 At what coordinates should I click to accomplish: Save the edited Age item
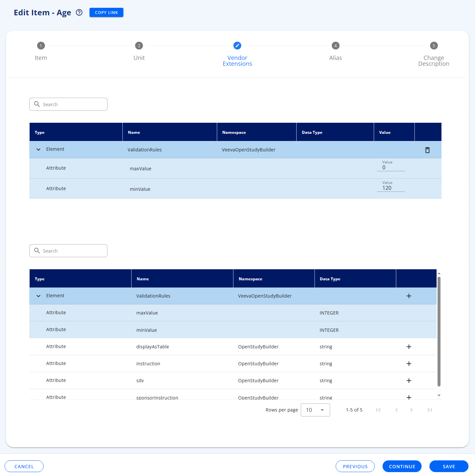pos(449,466)
